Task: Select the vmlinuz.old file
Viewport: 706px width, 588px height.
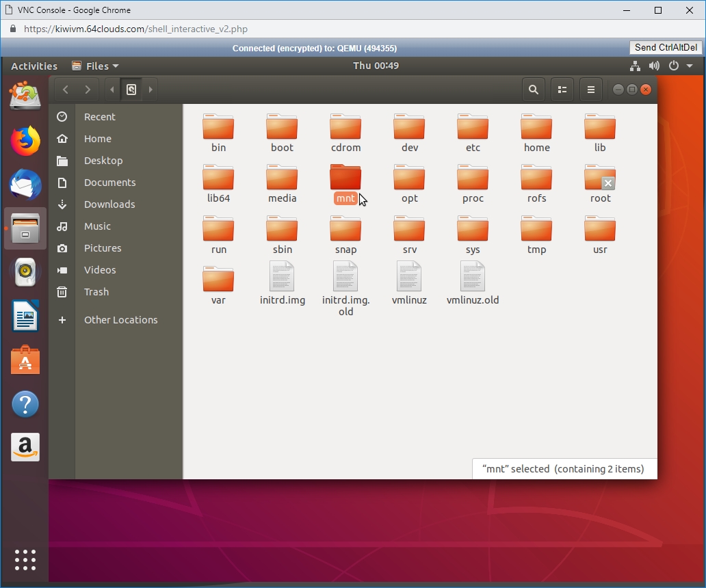Action: [473, 284]
